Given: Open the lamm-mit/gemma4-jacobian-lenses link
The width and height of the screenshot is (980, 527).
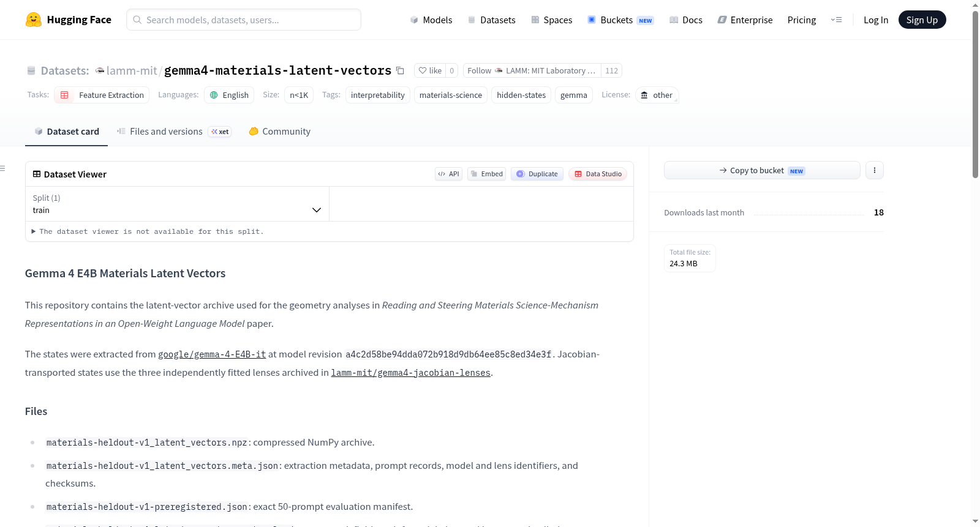Looking at the screenshot, I should click(x=411, y=373).
